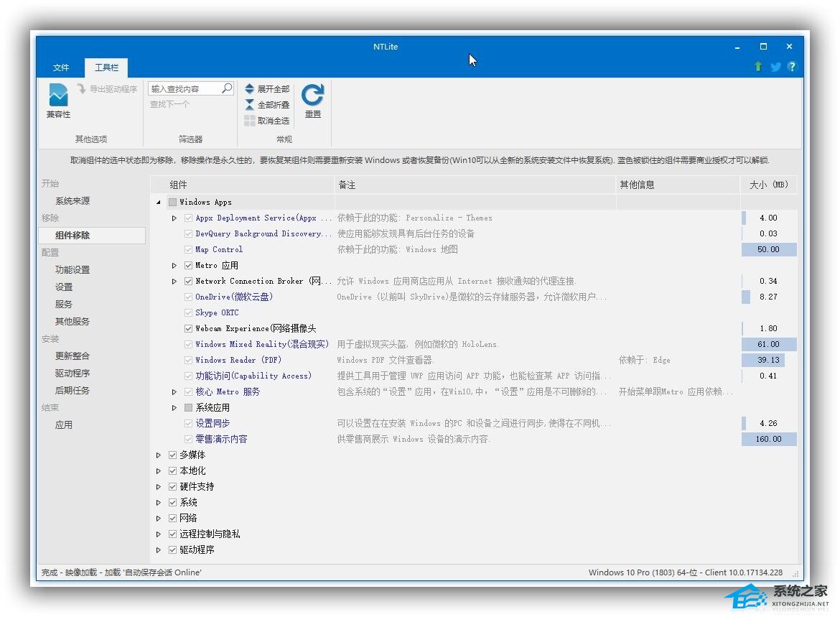Viewport: 840px width, 617px height.
Task: Toggle the Windows Apps checkbox
Action: [x=172, y=202]
